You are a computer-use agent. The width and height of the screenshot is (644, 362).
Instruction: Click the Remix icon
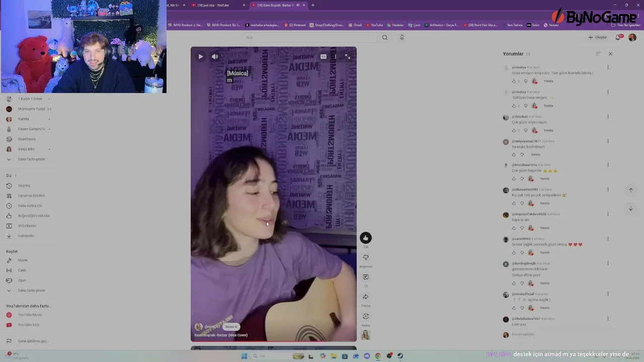(x=366, y=316)
